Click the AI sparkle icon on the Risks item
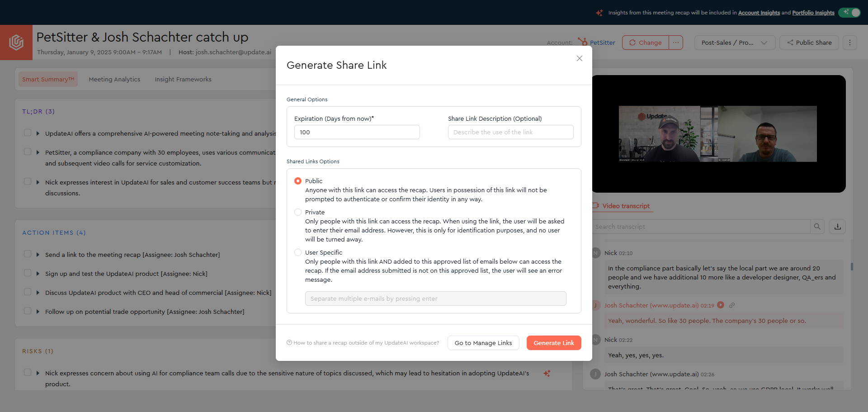This screenshot has height=412, width=868. tap(547, 373)
